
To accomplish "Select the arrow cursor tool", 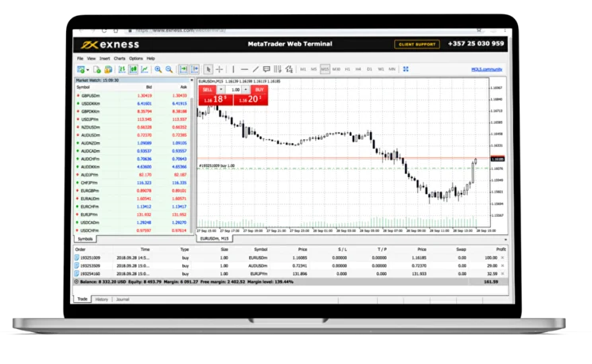I will [208, 69].
